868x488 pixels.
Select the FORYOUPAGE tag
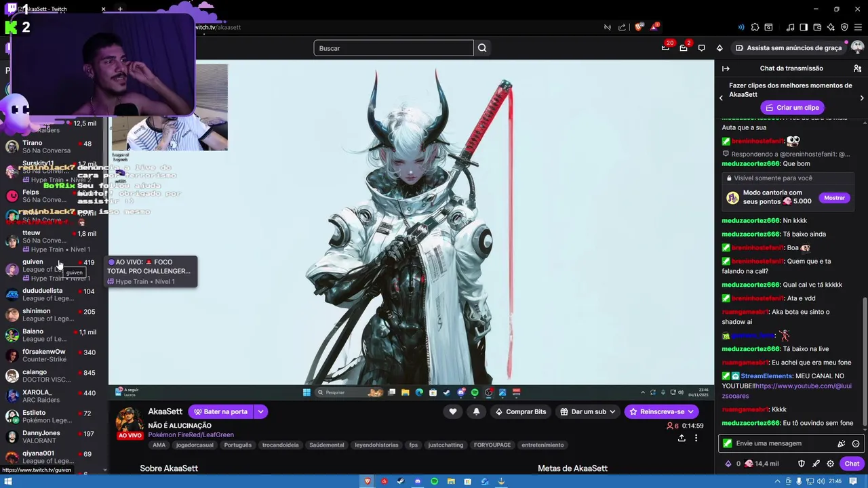(492, 445)
